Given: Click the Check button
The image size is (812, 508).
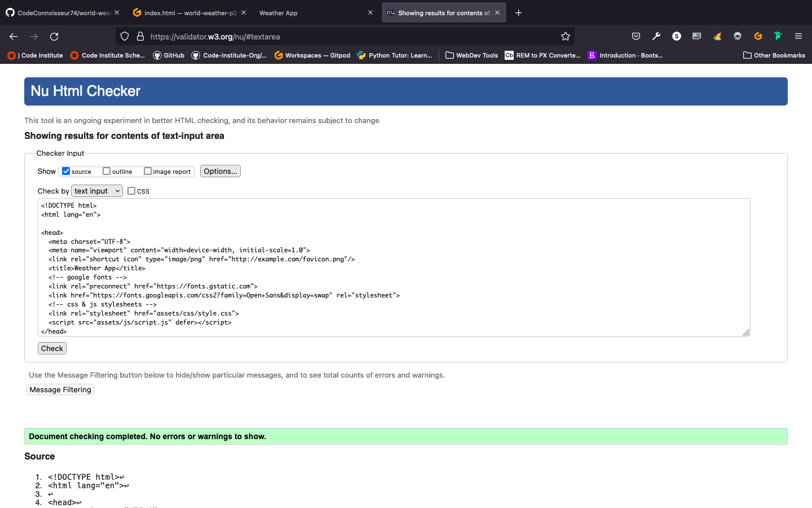Looking at the screenshot, I should click(52, 348).
